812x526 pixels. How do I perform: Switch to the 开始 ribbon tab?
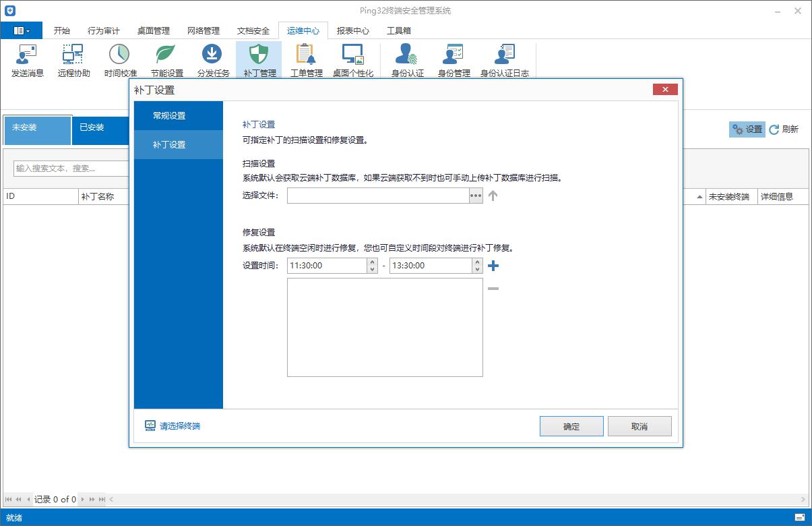pyautogui.click(x=62, y=30)
